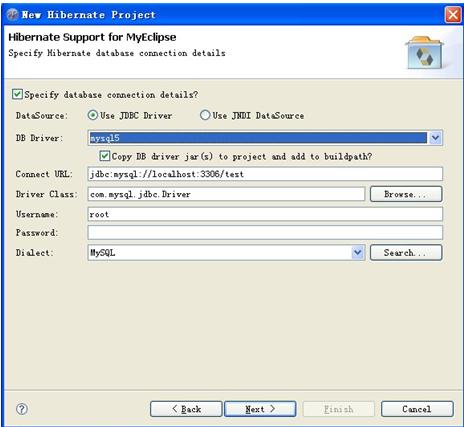The height and width of the screenshot is (427, 464).
Task: Expand the Dialect dropdown list
Action: click(357, 253)
